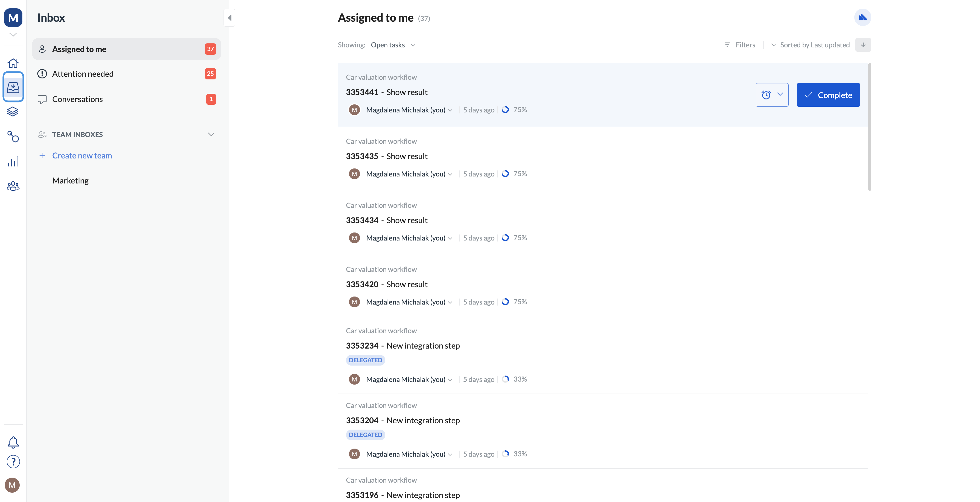Screen dimensions: 980x502
Task: Click Create new team link
Action: [82, 156]
